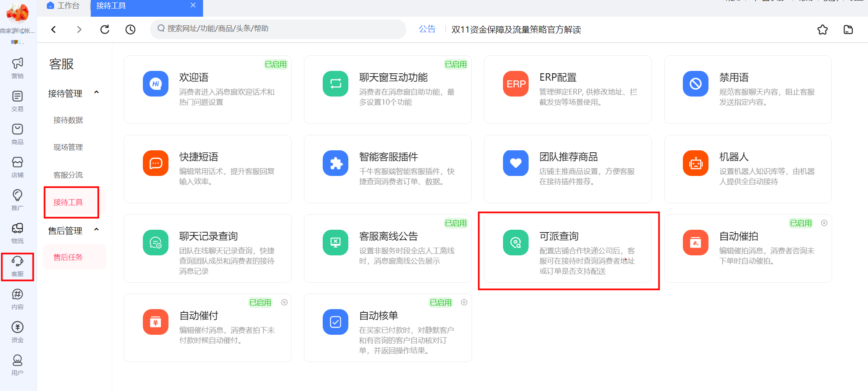The width and height of the screenshot is (868, 391).
Task: Click 已启用 badge on 欢迎语 card
Action: 275,64
